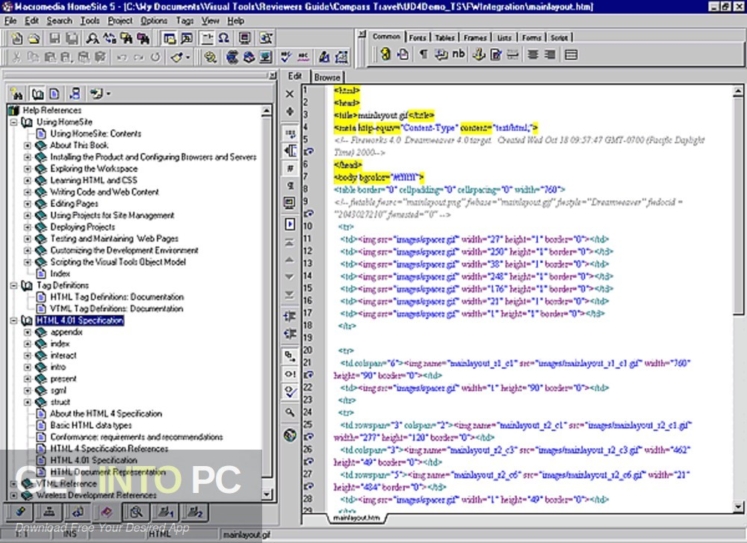
Task: Switch to the Browse tab
Action: [x=327, y=77]
